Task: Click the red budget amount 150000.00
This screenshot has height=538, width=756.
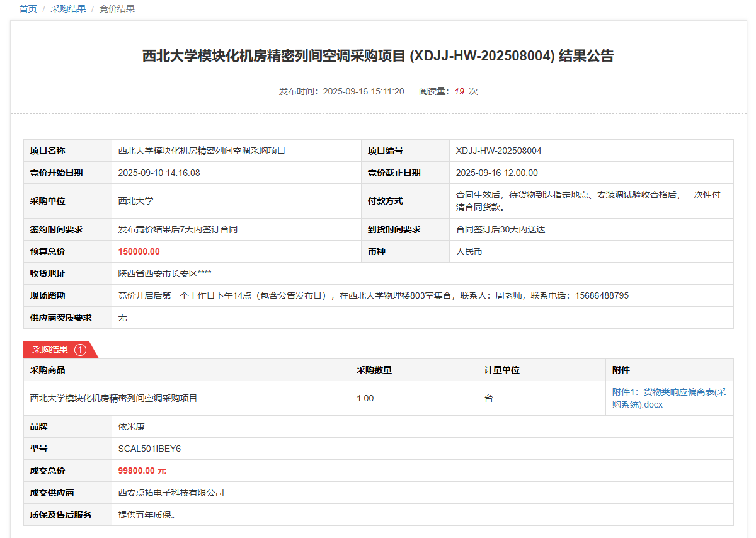Action: click(139, 251)
